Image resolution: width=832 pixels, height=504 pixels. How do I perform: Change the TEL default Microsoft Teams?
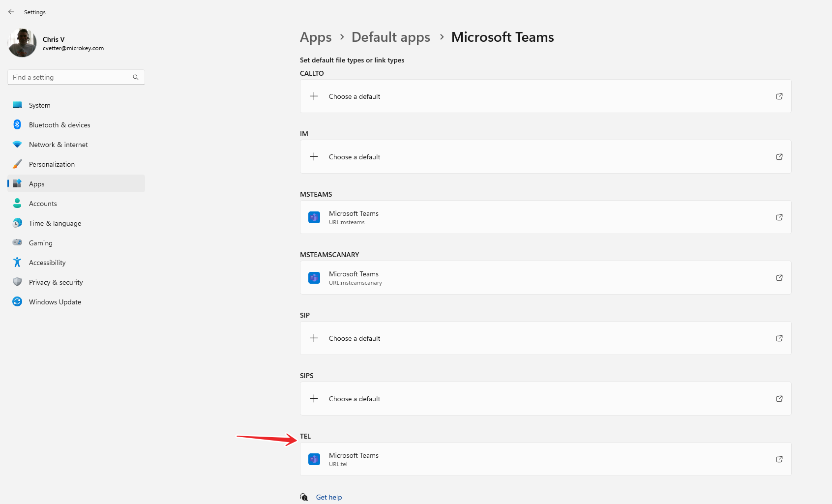coord(546,459)
